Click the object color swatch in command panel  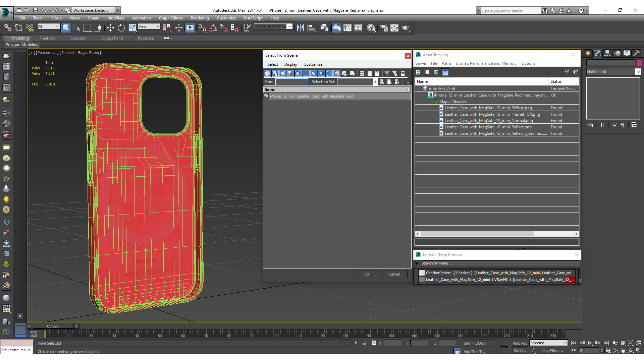[639, 63]
